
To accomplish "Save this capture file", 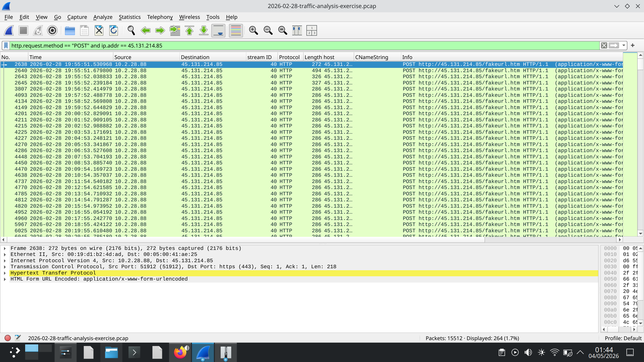I will (x=84, y=31).
